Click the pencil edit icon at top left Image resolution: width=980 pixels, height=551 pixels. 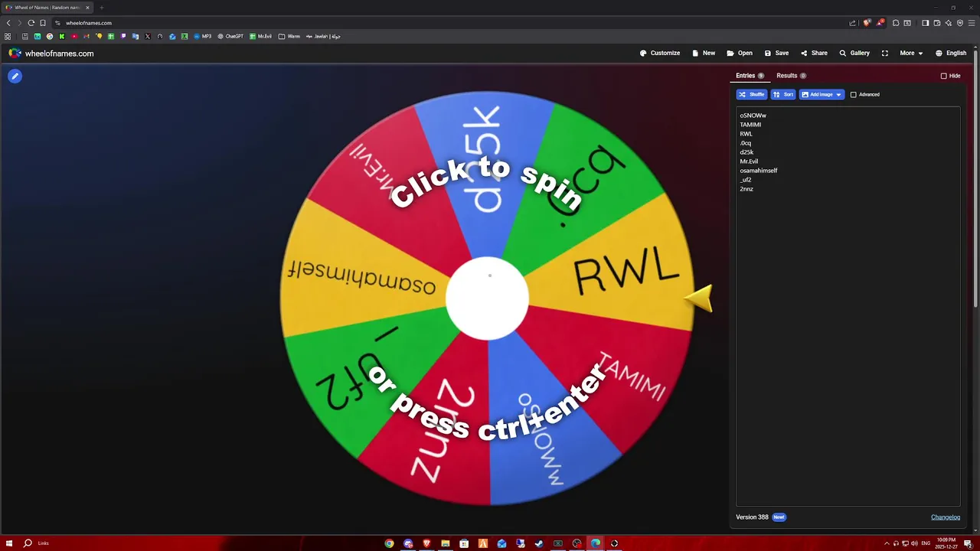pos(15,76)
